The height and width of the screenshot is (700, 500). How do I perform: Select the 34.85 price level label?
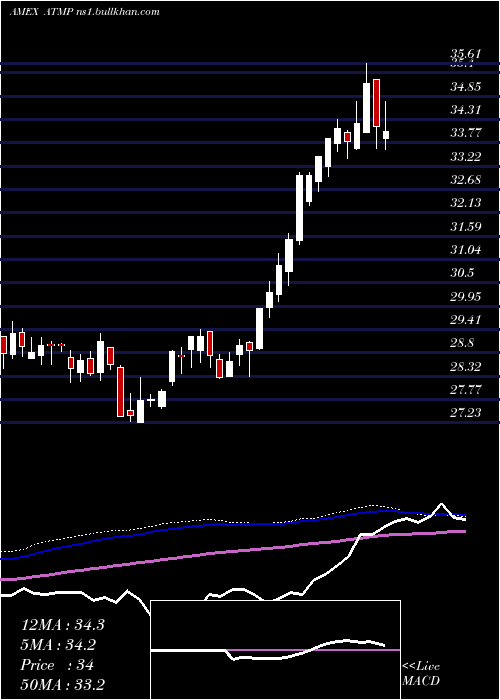[466, 87]
